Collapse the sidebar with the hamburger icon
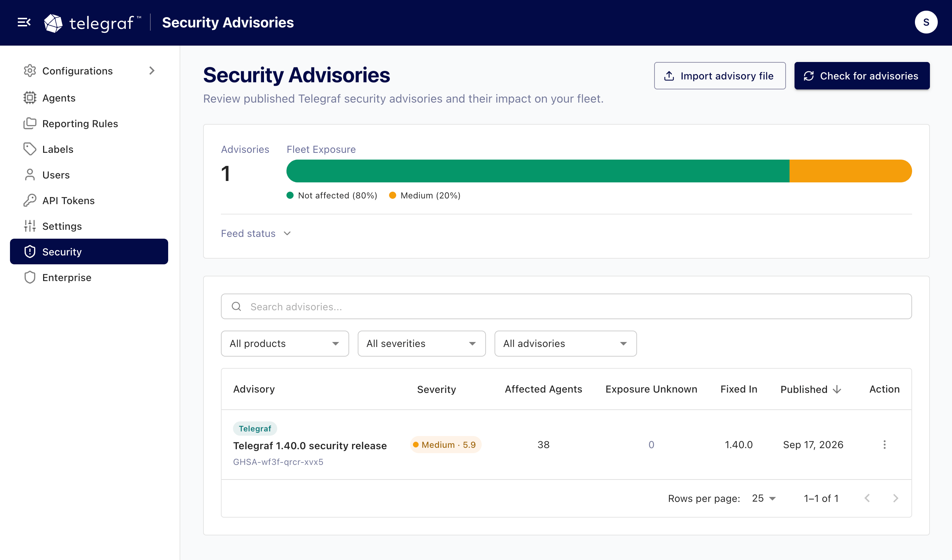The width and height of the screenshot is (952, 560). (x=24, y=22)
